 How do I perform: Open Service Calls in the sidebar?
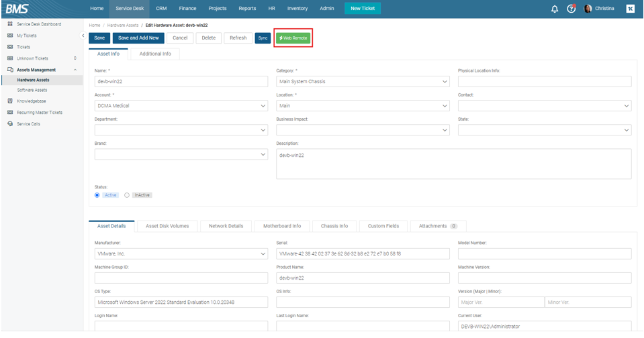(x=28, y=124)
